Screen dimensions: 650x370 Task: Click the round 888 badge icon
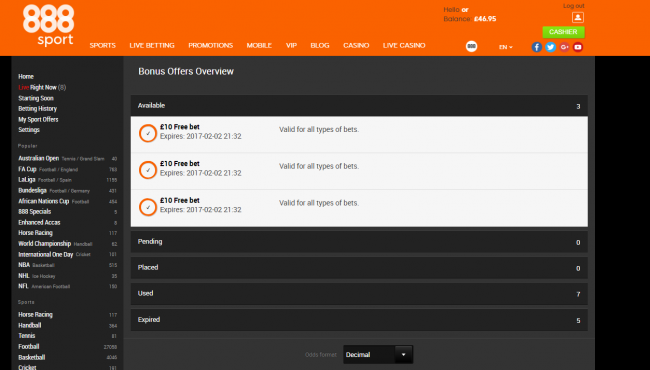471,46
